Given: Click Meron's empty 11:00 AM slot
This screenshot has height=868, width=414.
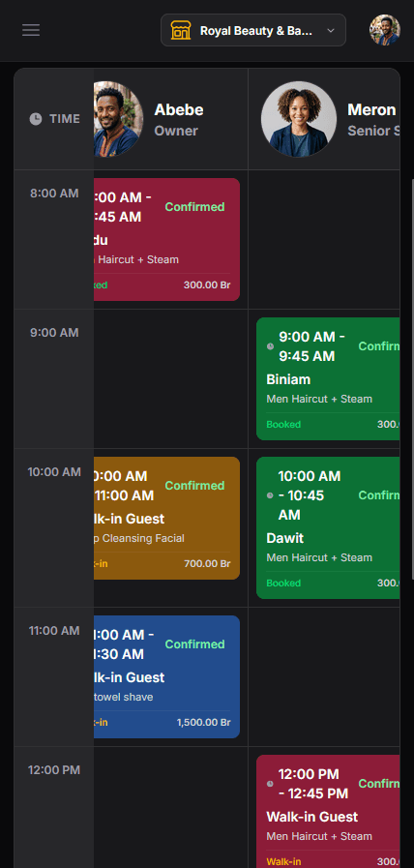Looking at the screenshot, I should [324, 677].
